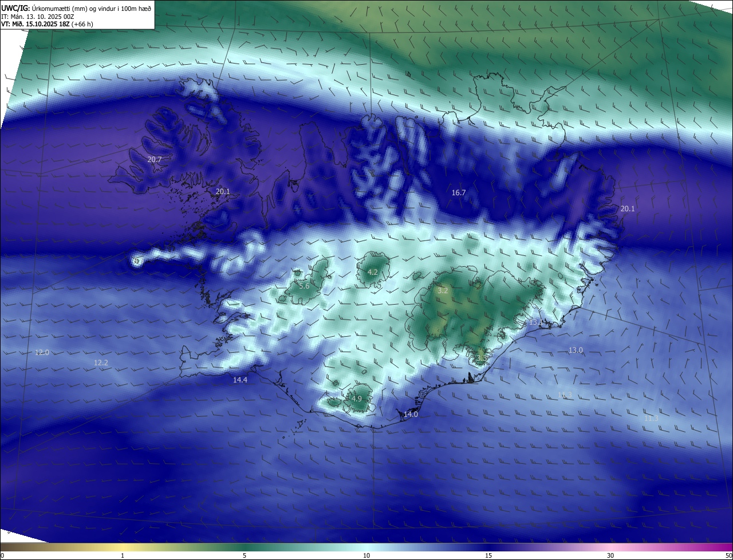Click the 20.7 value over the Westfjords

click(155, 160)
